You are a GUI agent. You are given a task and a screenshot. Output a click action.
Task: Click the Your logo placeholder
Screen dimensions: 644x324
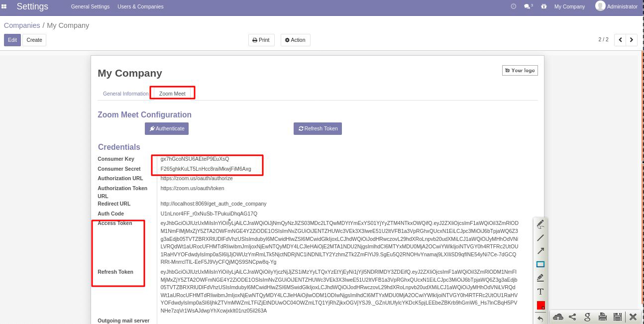(x=520, y=70)
